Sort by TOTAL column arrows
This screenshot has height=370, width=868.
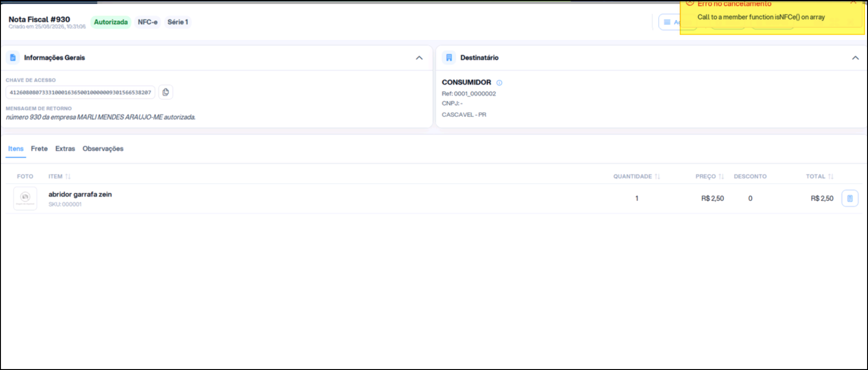pyautogui.click(x=831, y=177)
